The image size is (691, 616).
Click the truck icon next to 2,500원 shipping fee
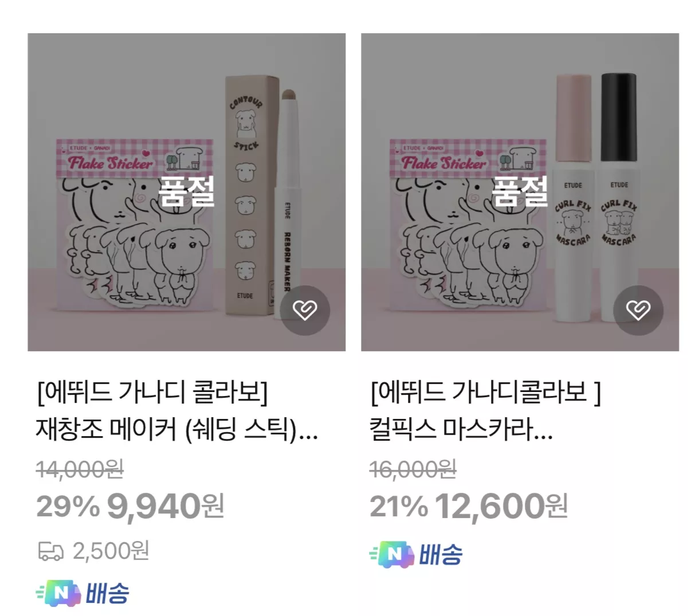click(x=50, y=552)
